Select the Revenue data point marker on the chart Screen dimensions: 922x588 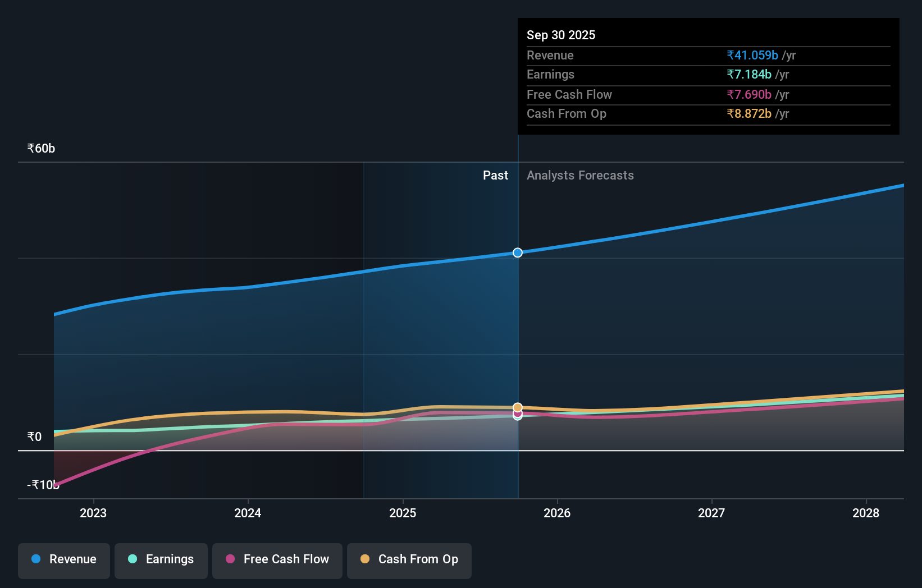click(x=517, y=252)
